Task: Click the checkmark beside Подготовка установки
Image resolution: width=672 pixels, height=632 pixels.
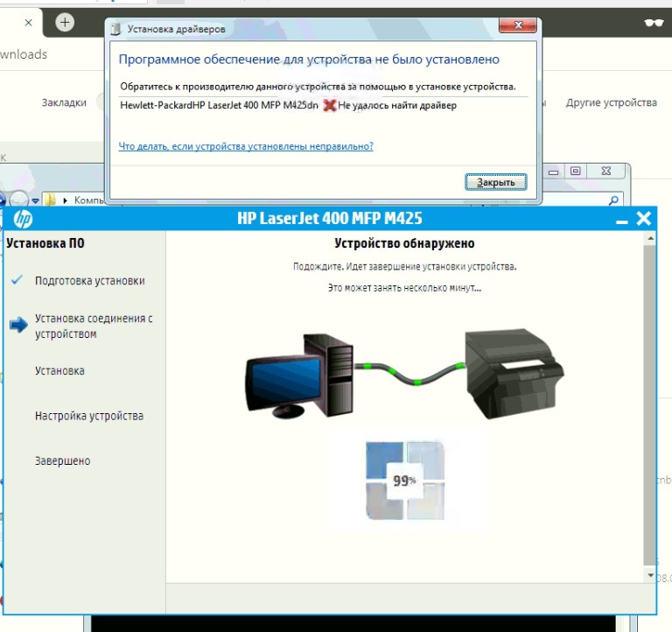Action: point(17,280)
